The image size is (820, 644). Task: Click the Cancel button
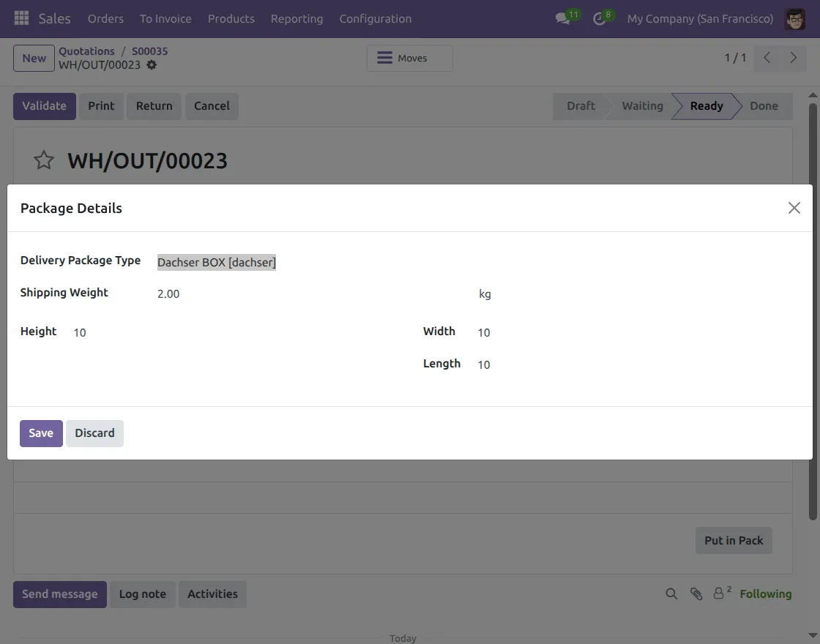coord(212,106)
